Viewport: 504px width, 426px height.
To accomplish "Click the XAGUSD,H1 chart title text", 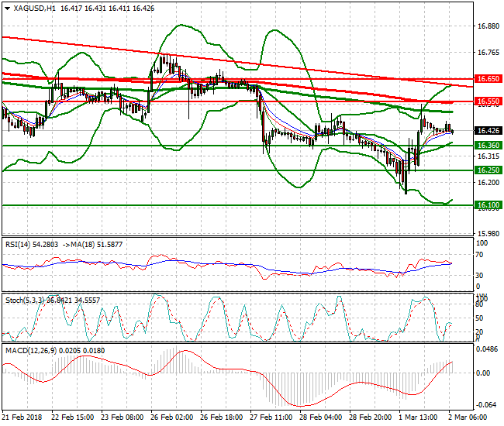I will [x=34, y=9].
